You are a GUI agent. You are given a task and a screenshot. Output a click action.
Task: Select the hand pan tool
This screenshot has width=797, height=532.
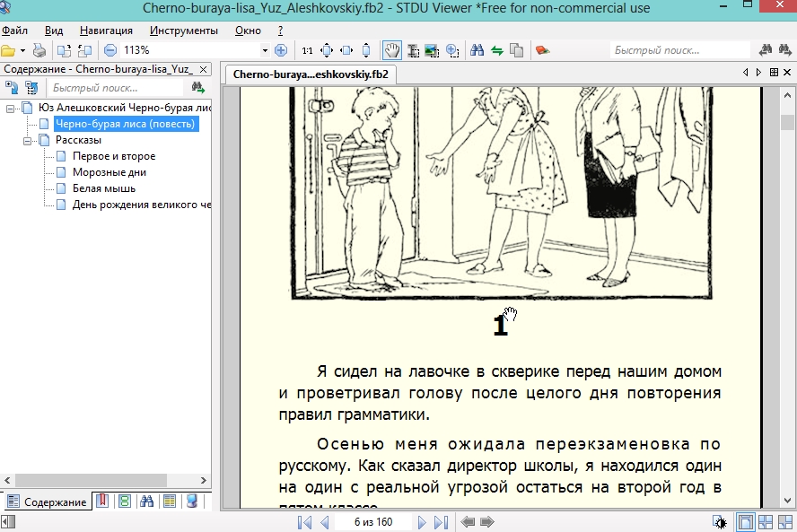coord(392,51)
